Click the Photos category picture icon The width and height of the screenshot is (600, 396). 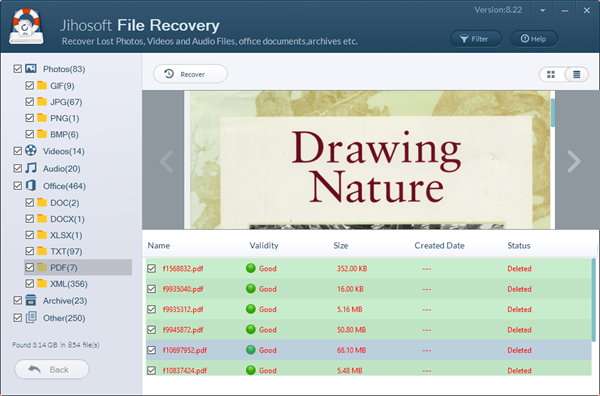click(x=31, y=68)
